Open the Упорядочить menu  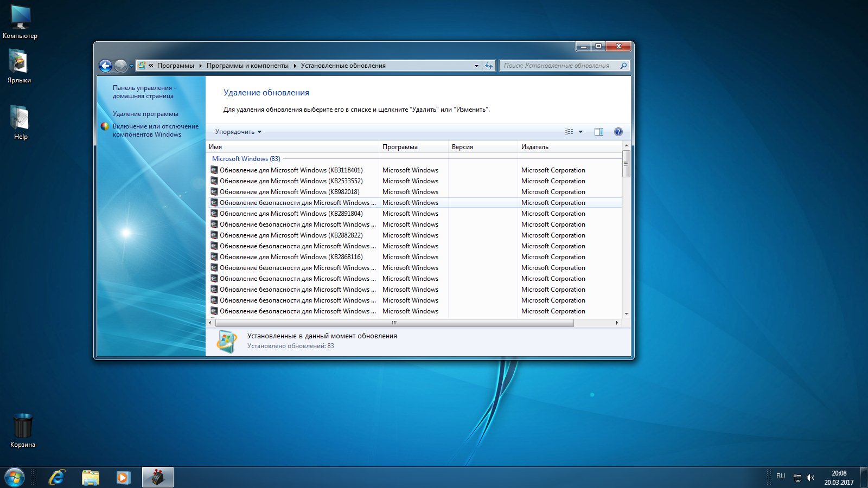tap(238, 132)
